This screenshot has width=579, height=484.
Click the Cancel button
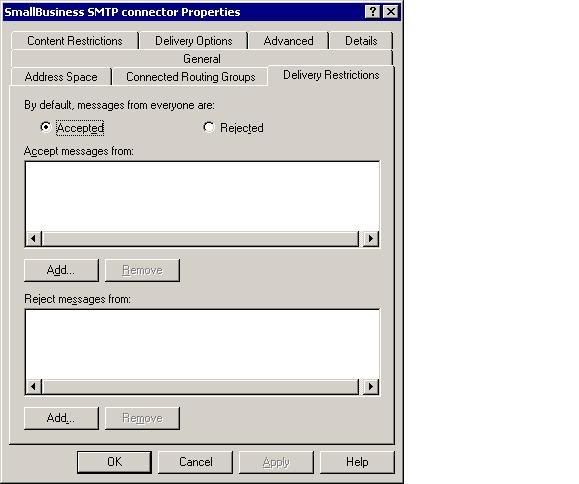pyautogui.click(x=196, y=462)
